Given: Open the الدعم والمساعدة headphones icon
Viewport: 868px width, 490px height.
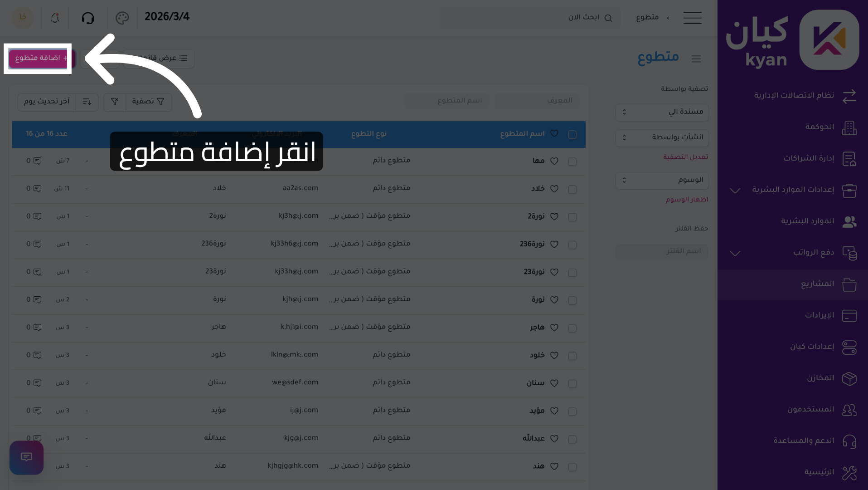Looking at the screenshot, I should point(850,441).
